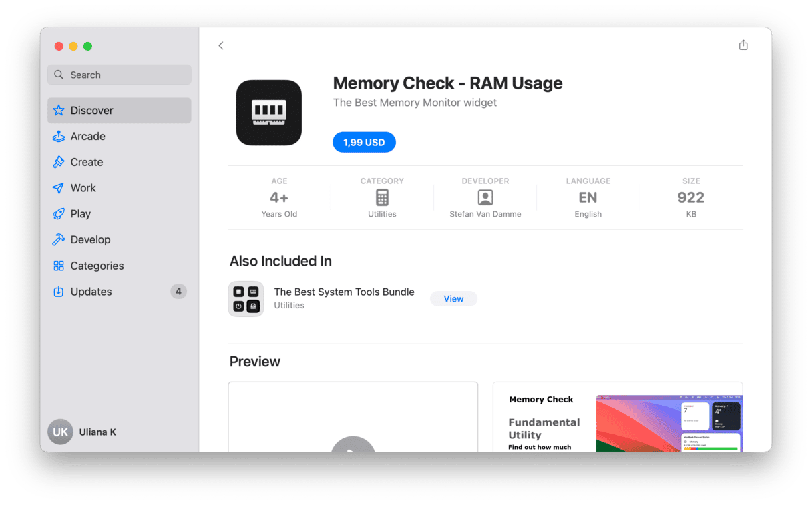Screen dimensions: 812x505
Task: Click the UK account avatar
Action: (x=60, y=432)
